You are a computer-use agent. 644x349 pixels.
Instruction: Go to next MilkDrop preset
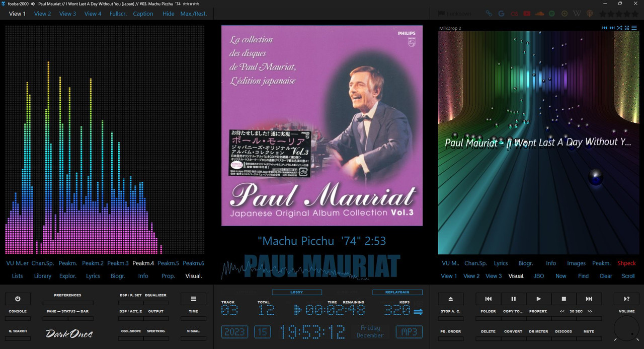pyautogui.click(x=612, y=28)
